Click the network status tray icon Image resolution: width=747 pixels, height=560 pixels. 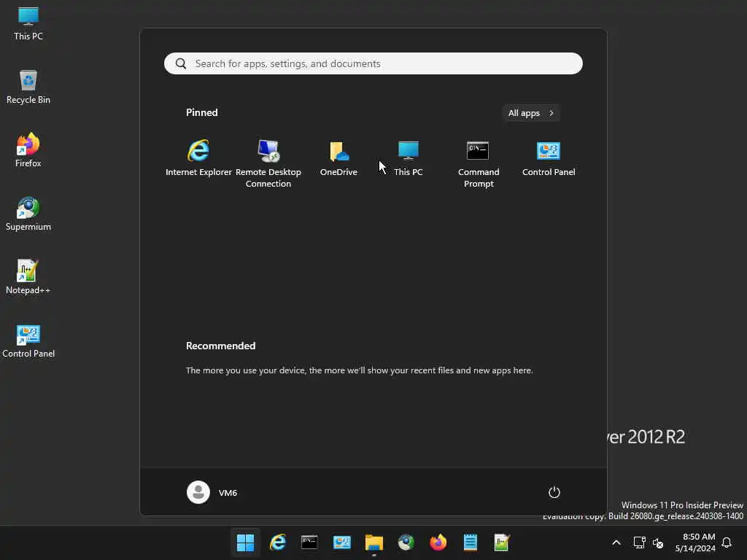tap(639, 542)
